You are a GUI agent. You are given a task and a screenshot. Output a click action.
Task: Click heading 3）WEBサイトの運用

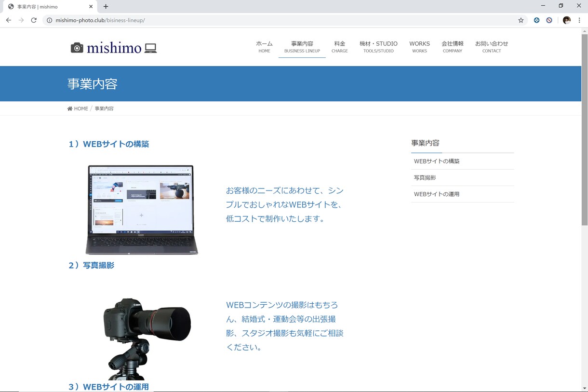109,387
